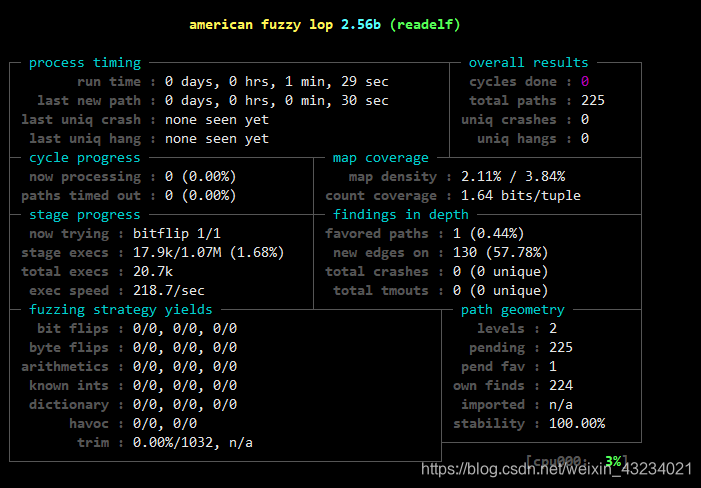
Task: Click last new path value '0 min, 30 sec'
Action: click(337, 101)
